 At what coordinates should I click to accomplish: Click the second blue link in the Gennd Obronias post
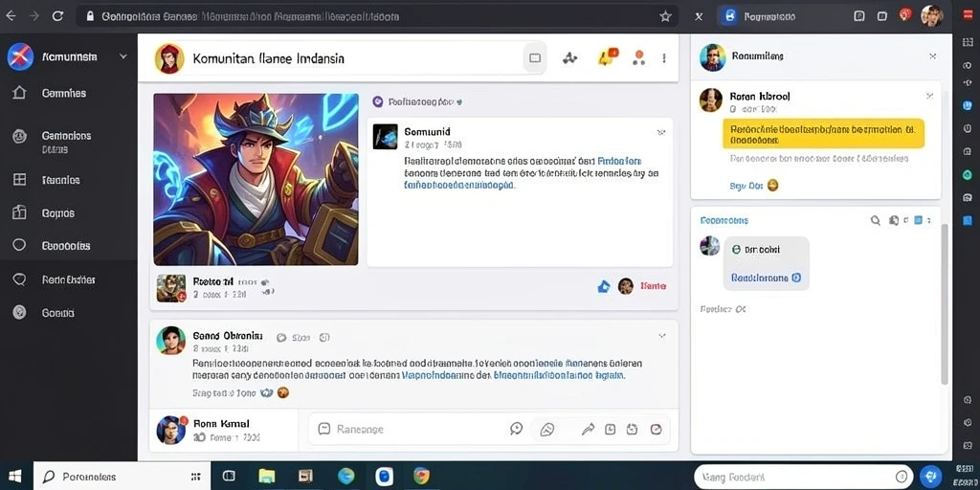[559, 375]
